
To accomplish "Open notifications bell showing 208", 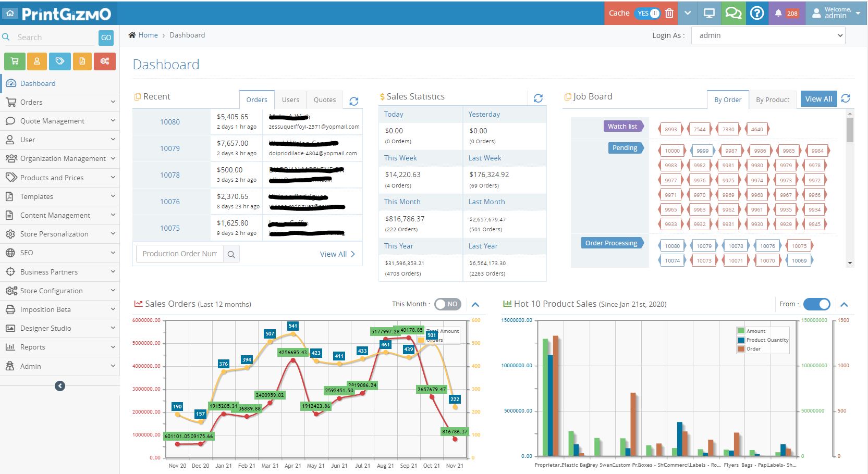I will pyautogui.click(x=786, y=14).
